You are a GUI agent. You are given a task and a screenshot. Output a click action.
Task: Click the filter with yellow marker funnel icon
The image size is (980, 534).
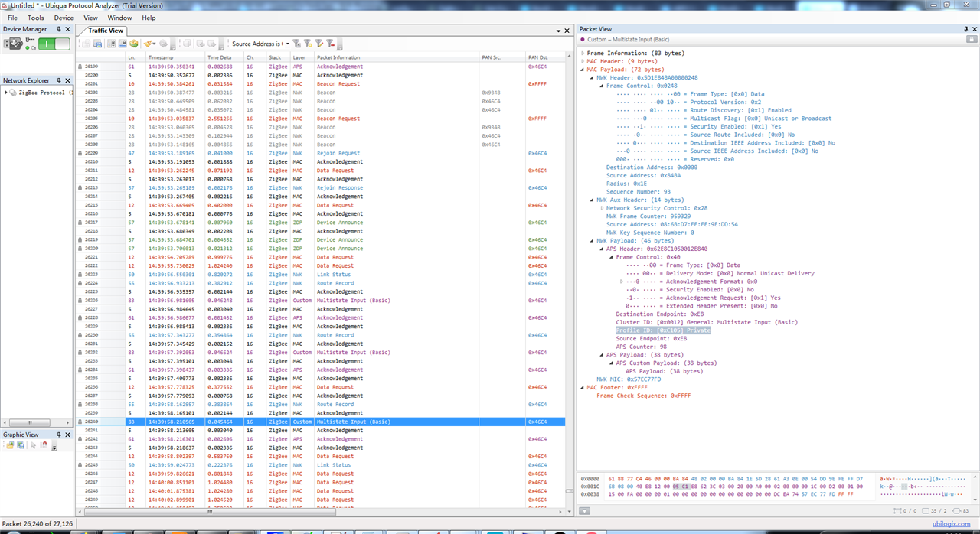[x=308, y=44]
